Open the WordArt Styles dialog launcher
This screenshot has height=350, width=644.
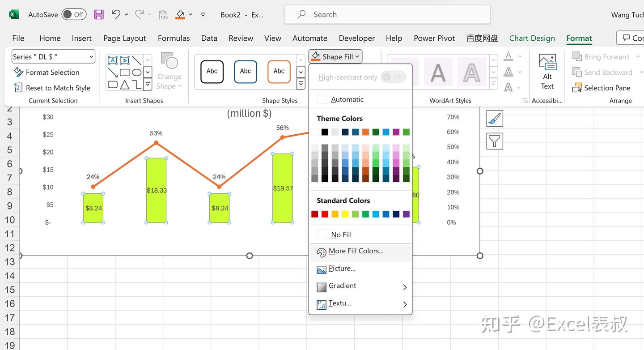[x=525, y=101]
